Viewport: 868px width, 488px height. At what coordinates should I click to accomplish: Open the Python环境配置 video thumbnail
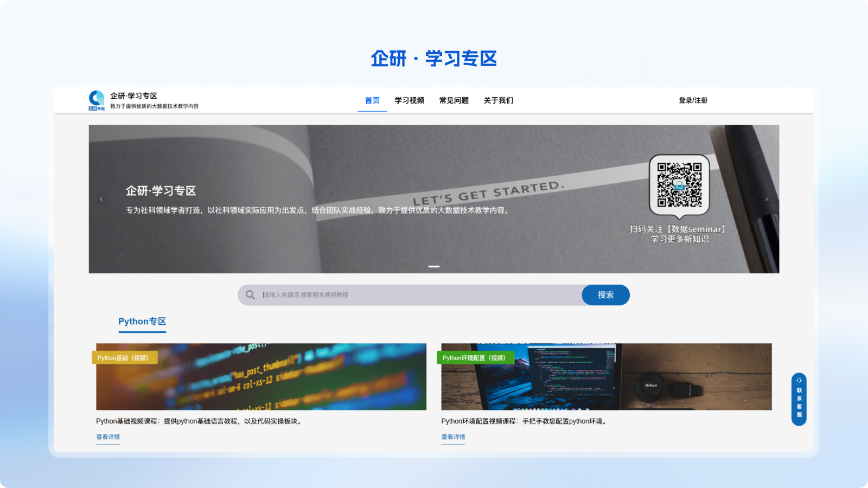[x=606, y=376]
